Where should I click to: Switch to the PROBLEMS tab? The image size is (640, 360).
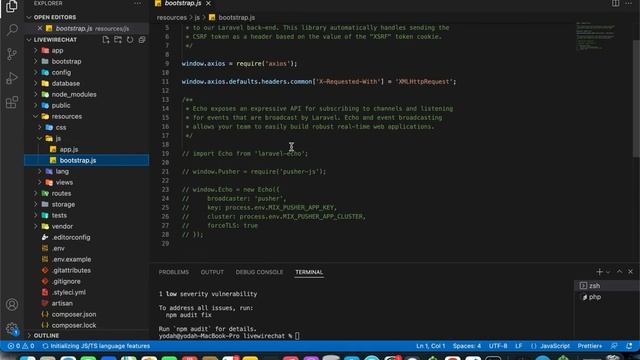coord(173,272)
